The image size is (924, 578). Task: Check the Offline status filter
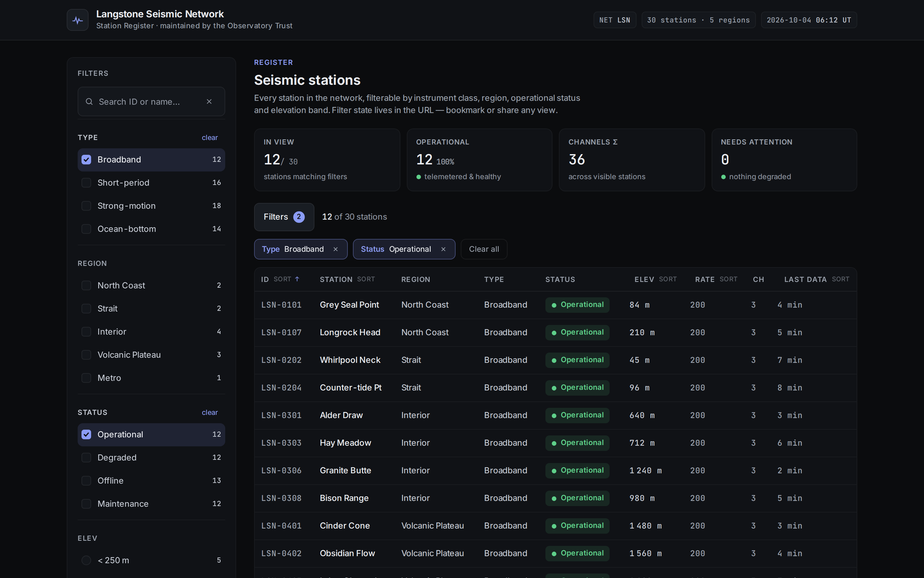click(x=86, y=481)
